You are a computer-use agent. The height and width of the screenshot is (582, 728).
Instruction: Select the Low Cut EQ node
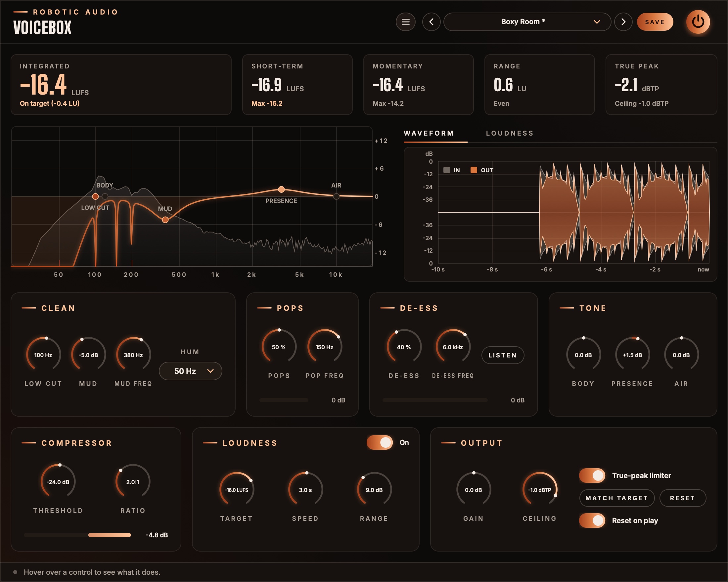tap(96, 196)
